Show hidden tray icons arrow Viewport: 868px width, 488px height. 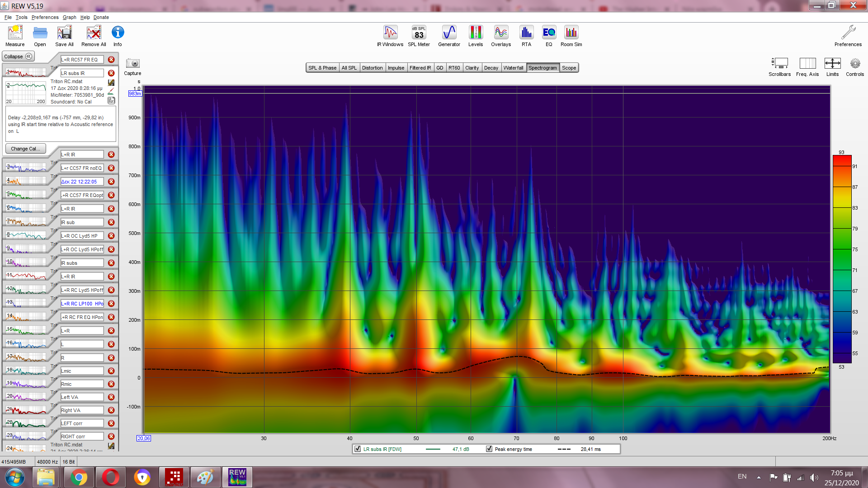pyautogui.click(x=759, y=477)
